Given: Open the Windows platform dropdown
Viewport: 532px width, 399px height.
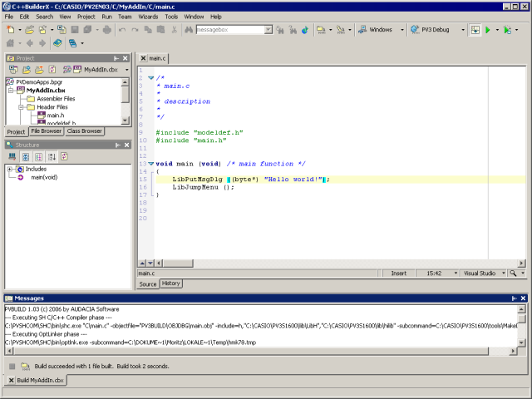Looking at the screenshot, I should coord(402,30).
